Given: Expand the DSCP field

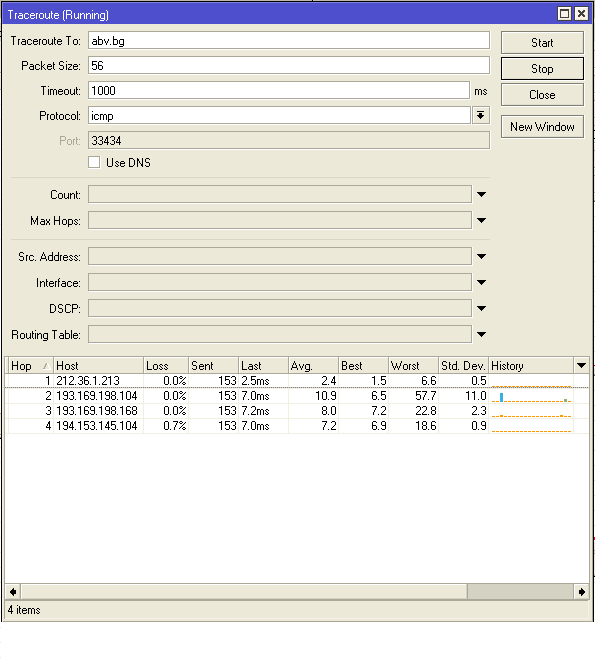Looking at the screenshot, I should [482, 308].
